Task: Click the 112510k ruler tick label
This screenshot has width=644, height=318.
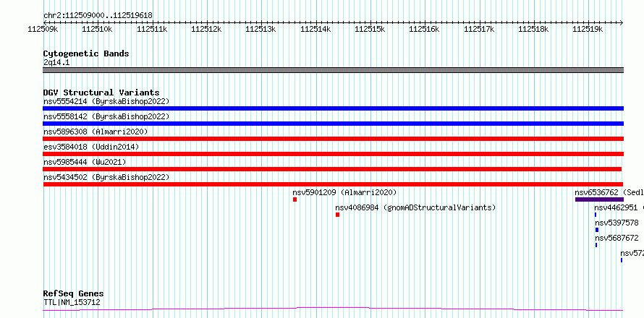Action: pyautogui.click(x=98, y=29)
